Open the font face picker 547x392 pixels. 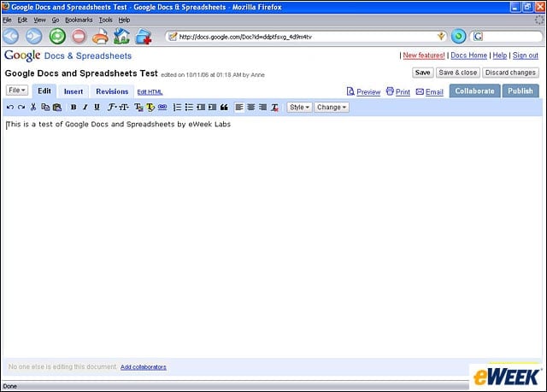pos(112,108)
